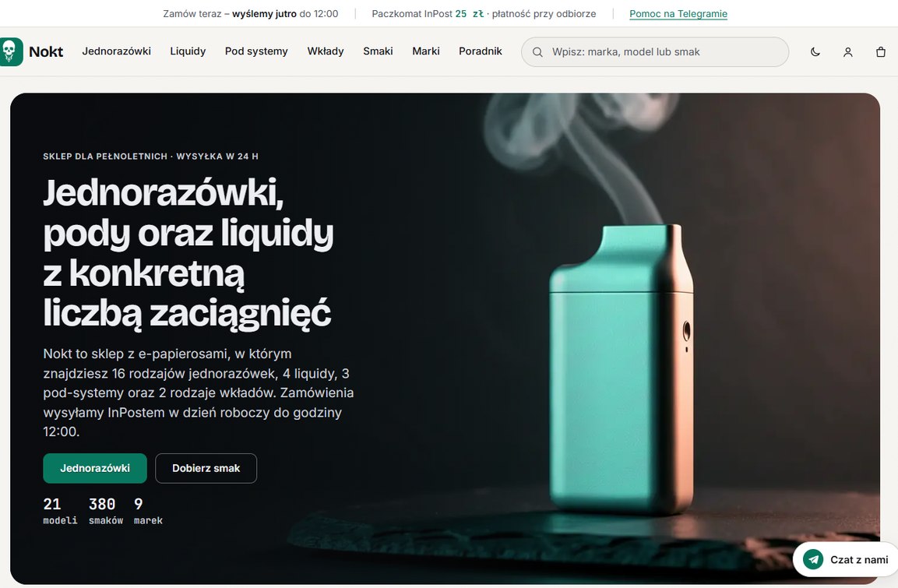Viewport: 898px width, 588px height.
Task: Open the Smaki menu item
Action: pyautogui.click(x=378, y=51)
